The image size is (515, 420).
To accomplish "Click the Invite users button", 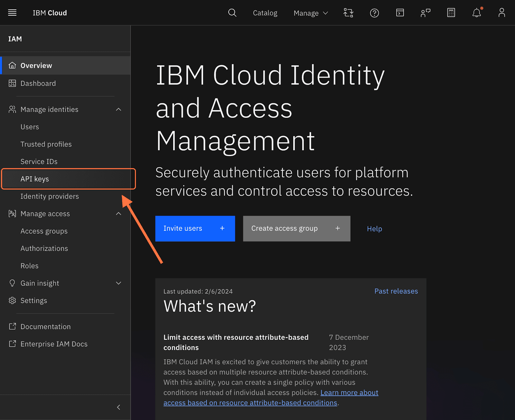I will (x=195, y=229).
